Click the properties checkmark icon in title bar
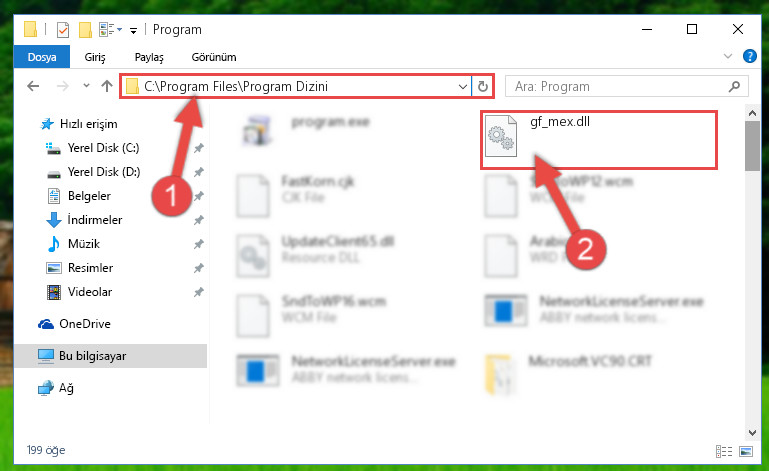 click(63, 30)
